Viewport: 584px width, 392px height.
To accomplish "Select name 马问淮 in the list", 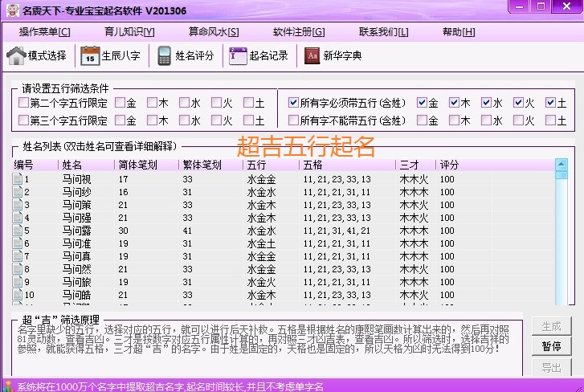I will (x=77, y=243).
